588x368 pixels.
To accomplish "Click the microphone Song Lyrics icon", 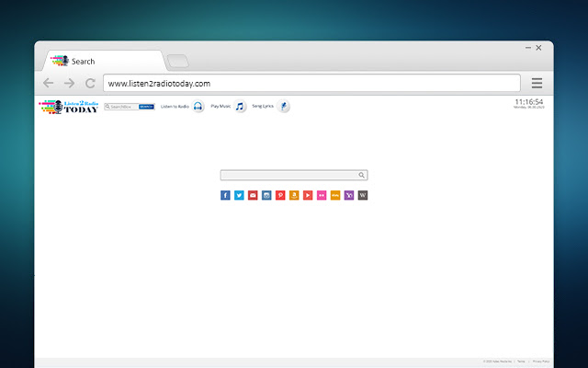I will click(x=284, y=107).
